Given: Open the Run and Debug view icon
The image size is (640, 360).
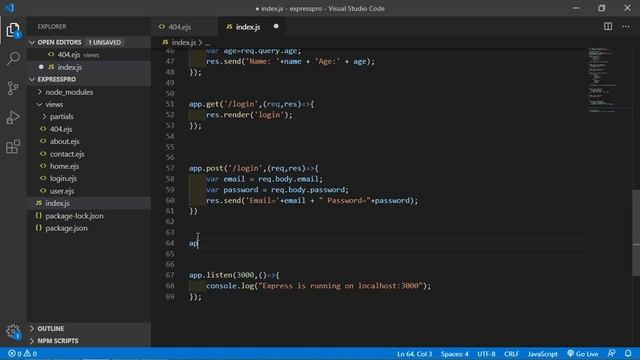Looking at the screenshot, I should point(13,118).
